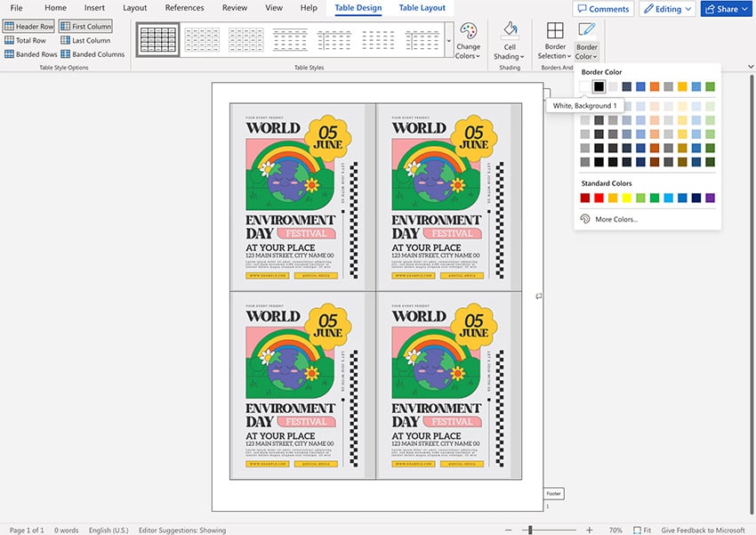Toggle the Banded Rows option
756x535 pixels.
pos(31,54)
